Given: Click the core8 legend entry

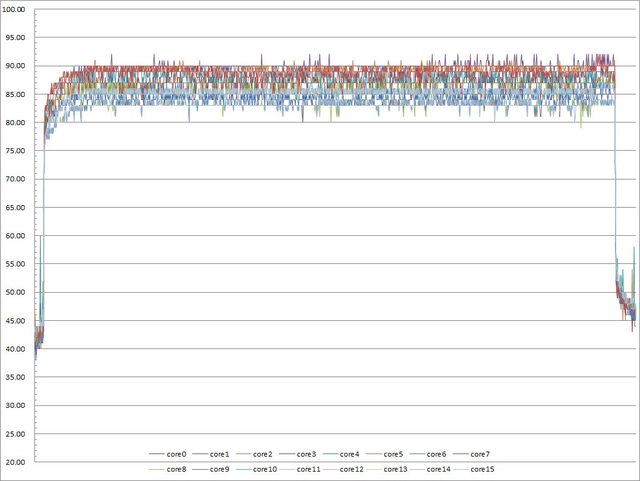Looking at the screenshot, I should click(178, 469).
